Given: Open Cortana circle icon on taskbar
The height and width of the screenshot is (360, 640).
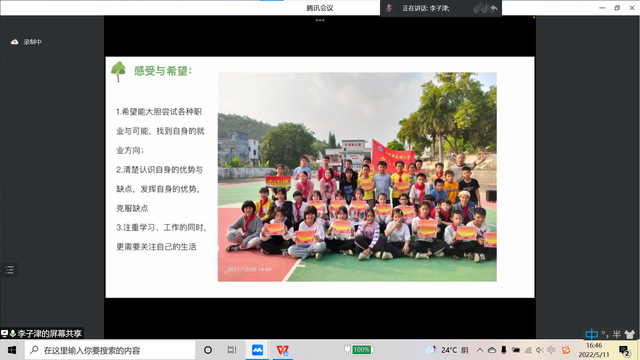Looking at the screenshot, I should (208, 350).
